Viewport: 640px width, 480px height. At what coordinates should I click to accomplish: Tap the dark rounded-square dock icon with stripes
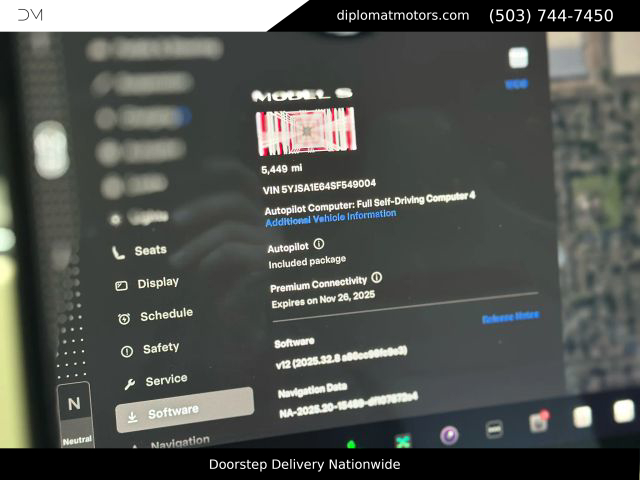[x=494, y=429]
